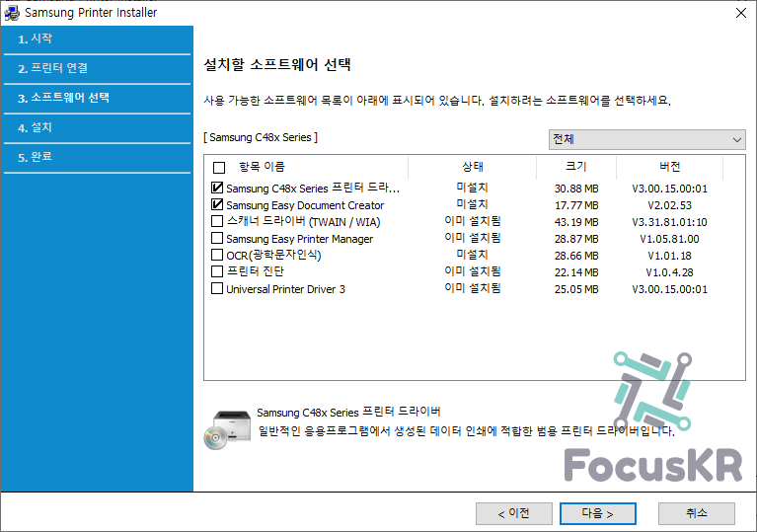Click version V1.01.18
Screen dimensions: 757x532
pos(669,256)
